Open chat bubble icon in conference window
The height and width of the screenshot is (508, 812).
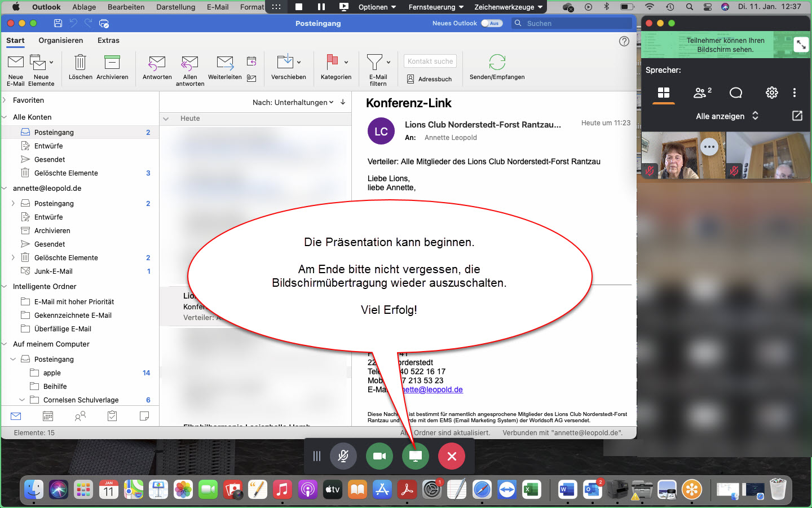(x=736, y=93)
